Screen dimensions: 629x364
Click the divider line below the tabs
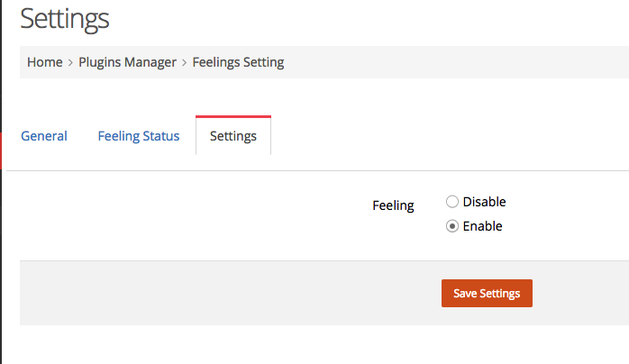pyautogui.click(x=318, y=171)
